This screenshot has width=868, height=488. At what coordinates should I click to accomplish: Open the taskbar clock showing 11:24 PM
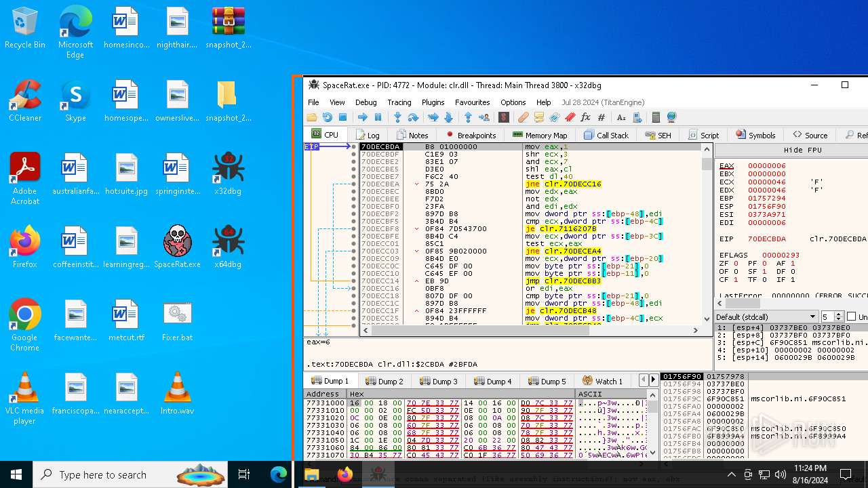[810, 474]
